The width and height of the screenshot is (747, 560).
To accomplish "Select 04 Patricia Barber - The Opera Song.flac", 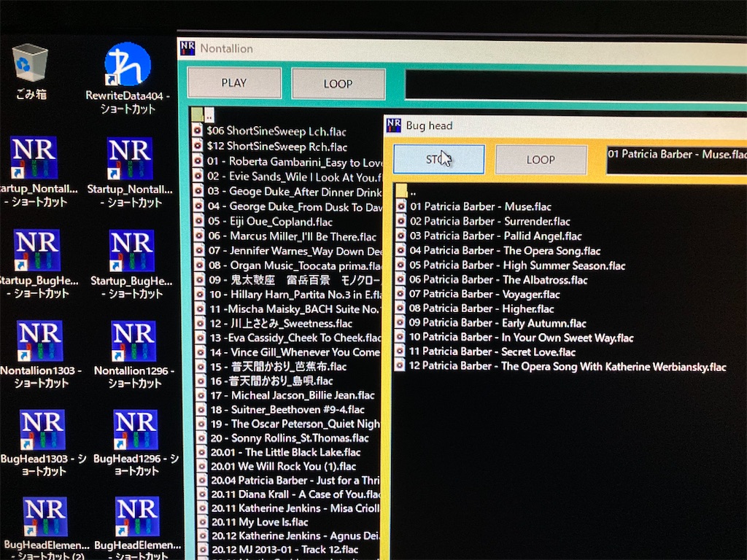I will pos(505,251).
